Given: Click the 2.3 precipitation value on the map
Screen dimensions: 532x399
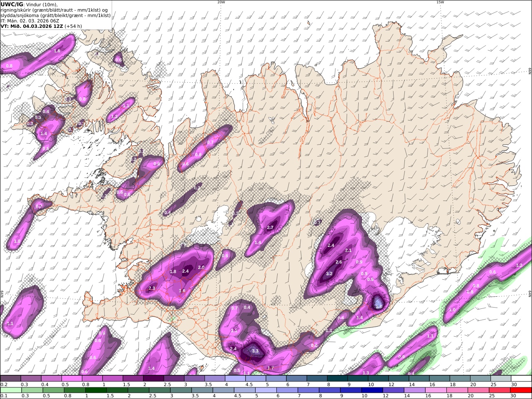Looking at the screenshot, I should [152, 288].
